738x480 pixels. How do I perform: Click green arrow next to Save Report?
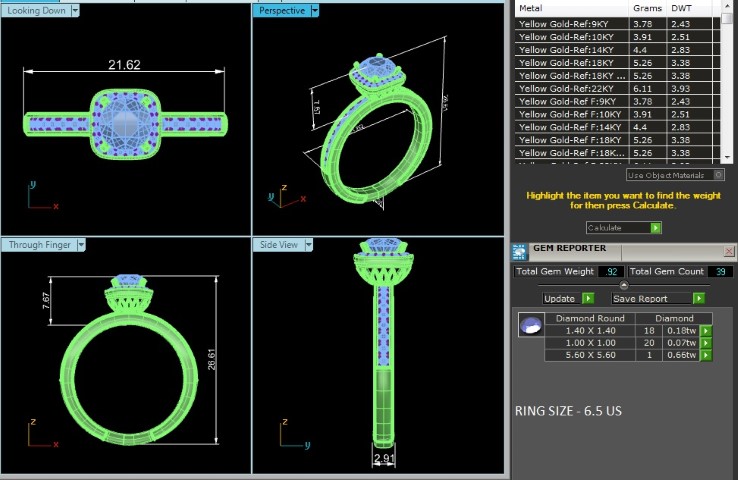[x=698, y=298]
